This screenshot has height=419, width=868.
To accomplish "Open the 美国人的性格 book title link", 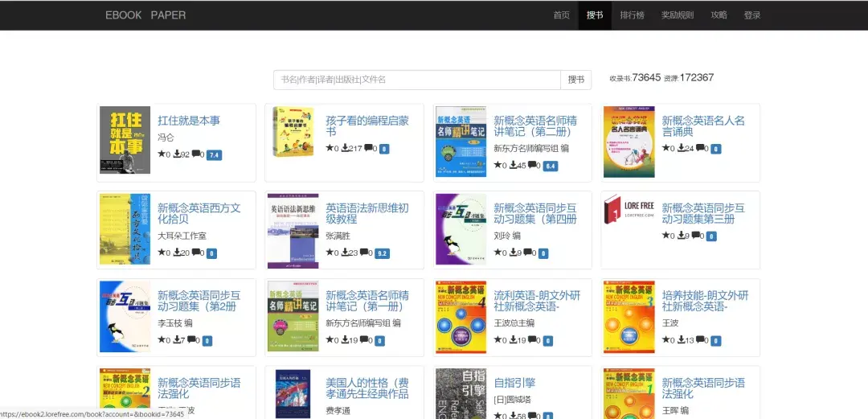I will click(366, 388).
